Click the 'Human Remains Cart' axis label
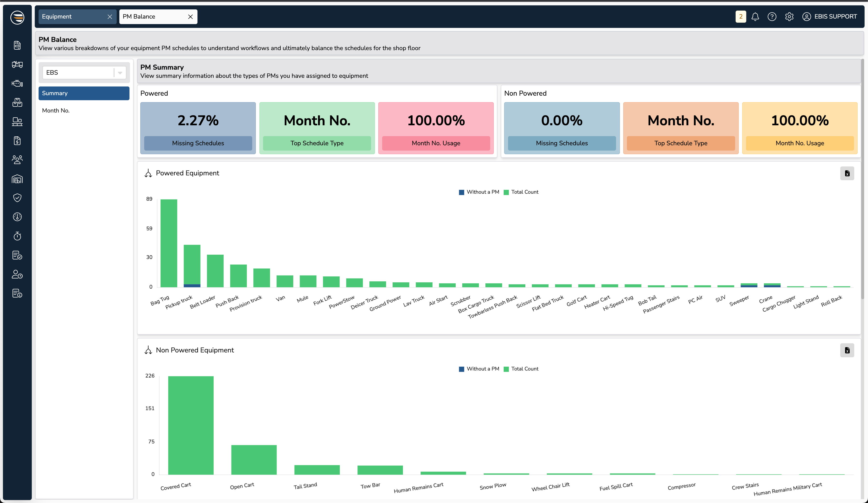 (x=419, y=488)
